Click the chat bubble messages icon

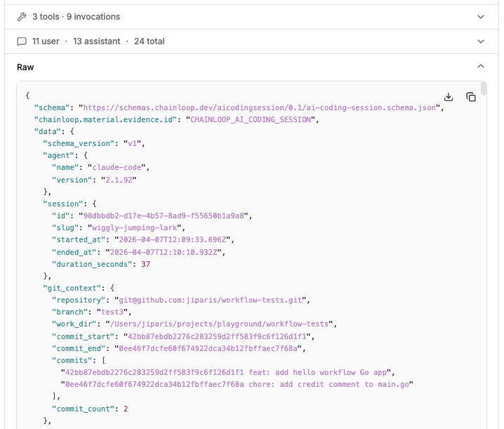22,41
